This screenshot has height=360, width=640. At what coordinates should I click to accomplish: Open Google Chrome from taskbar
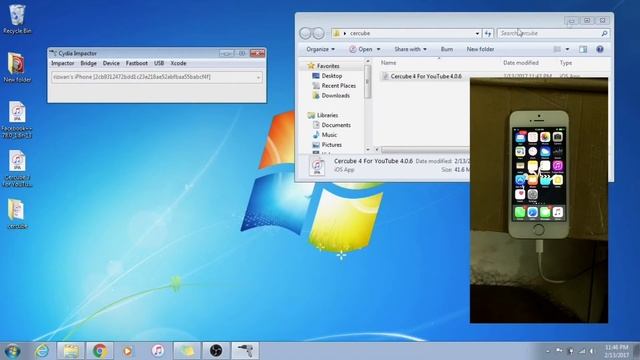tap(100, 351)
